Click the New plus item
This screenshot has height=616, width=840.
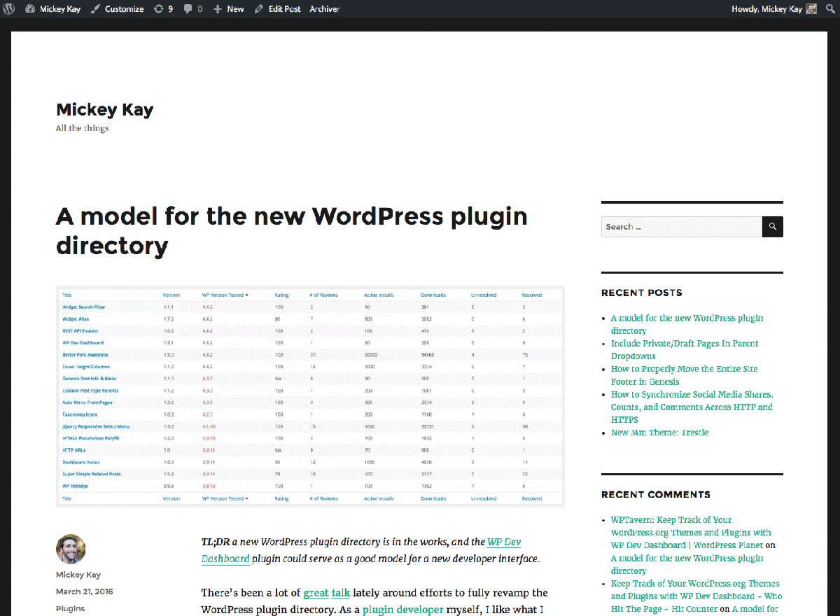[229, 9]
